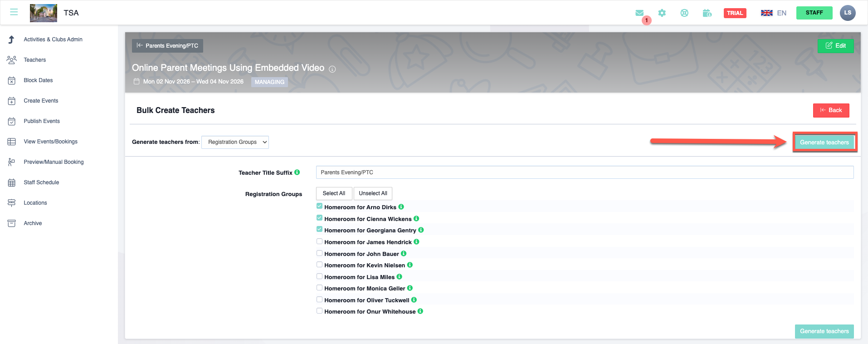Screen dimensions: 868x344
Task: Click info icon for Homeroom for Lisa Miles
Action: 400,277
